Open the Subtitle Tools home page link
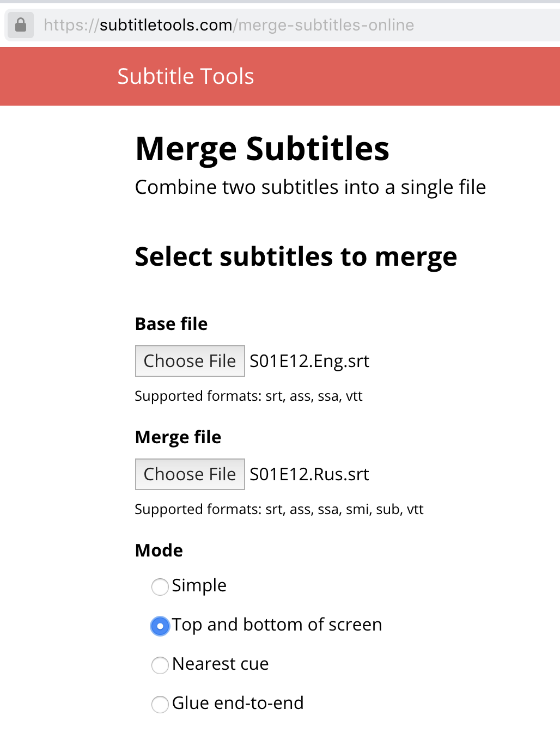 point(185,76)
